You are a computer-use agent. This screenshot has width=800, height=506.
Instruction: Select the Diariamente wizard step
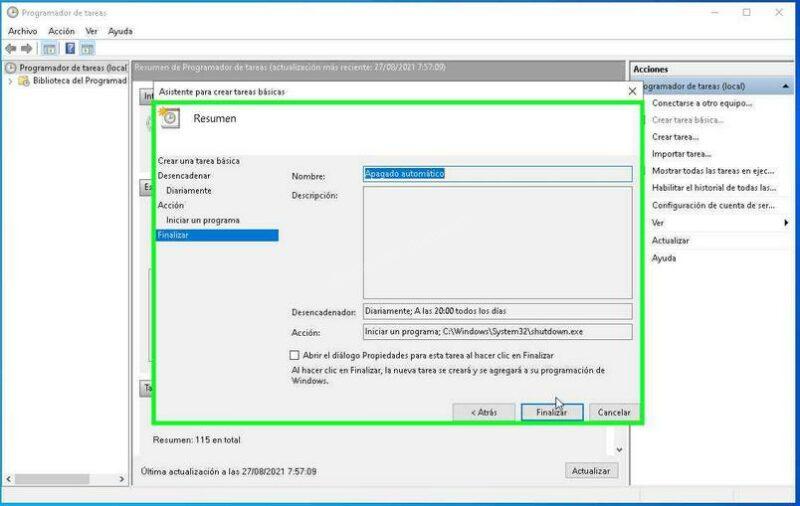(x=189, y=190)
